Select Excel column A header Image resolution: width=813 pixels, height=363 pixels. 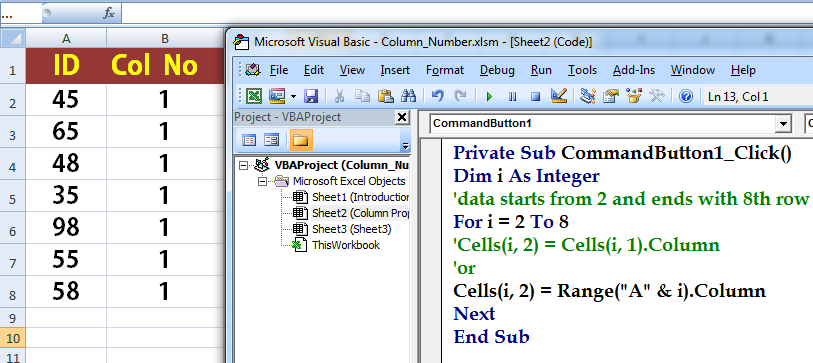pos(66,38)
